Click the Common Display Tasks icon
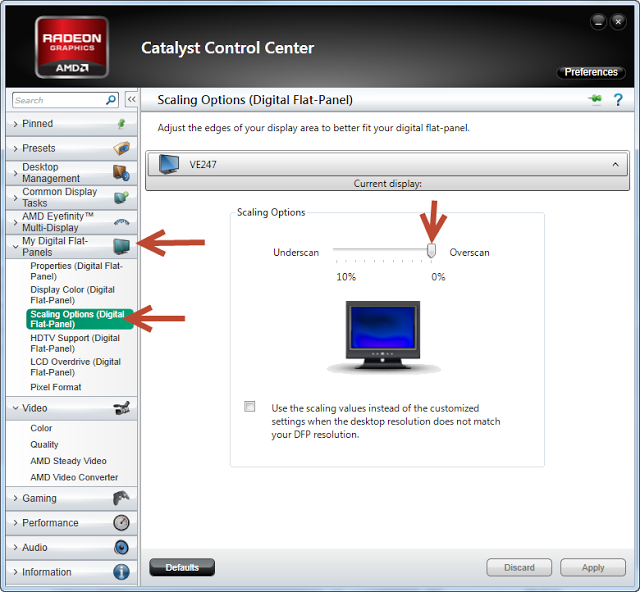 [121, 198]
